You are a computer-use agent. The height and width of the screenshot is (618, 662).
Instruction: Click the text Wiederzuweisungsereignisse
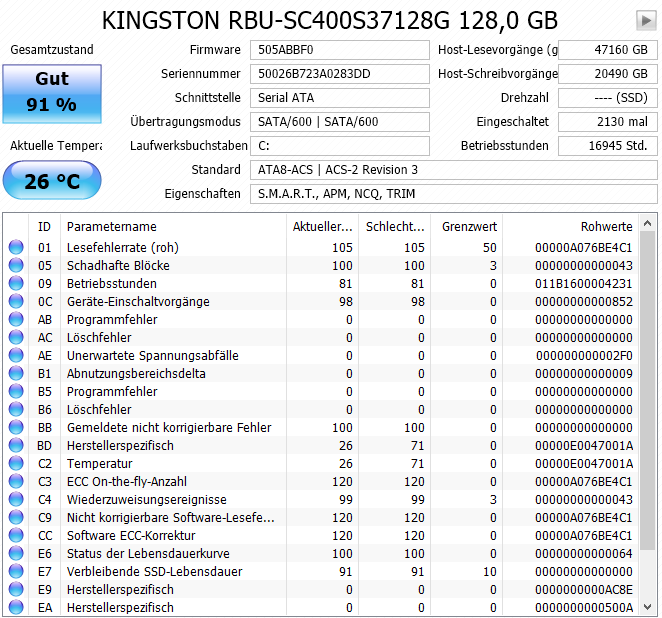point(147,500)
